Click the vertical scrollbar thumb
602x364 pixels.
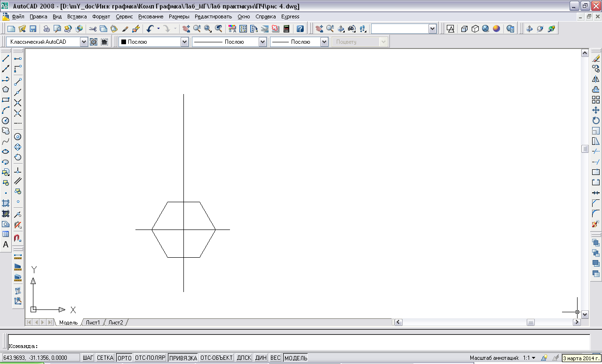point(585,149)
